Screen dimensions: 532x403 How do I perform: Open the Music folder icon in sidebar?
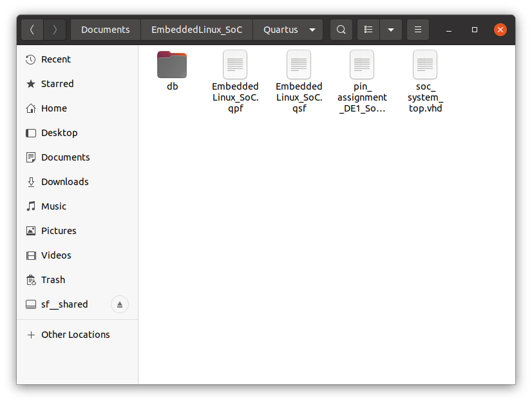pyautogui.click(x=32, y=206)
